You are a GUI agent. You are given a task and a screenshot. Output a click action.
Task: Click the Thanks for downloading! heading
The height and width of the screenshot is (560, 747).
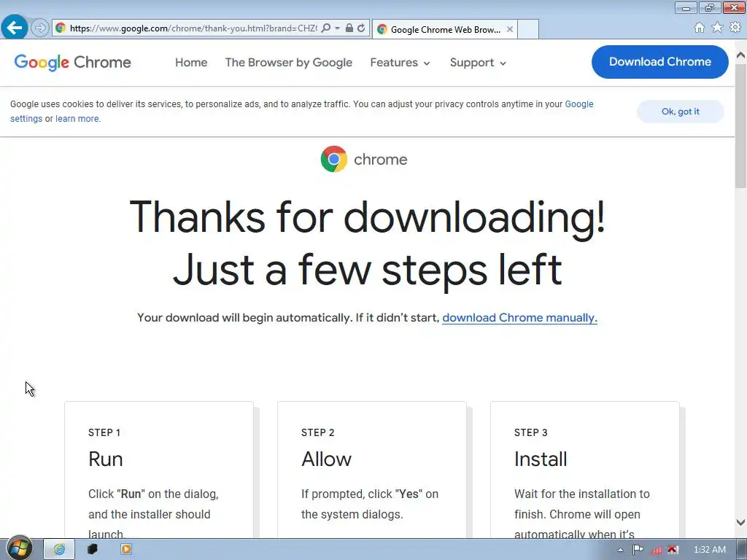(x=368, y=217)
